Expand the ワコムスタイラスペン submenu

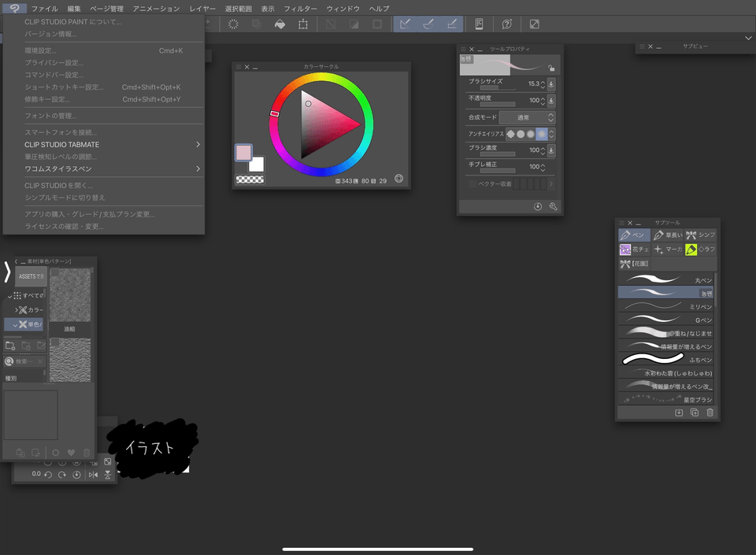tap(104, 168)
